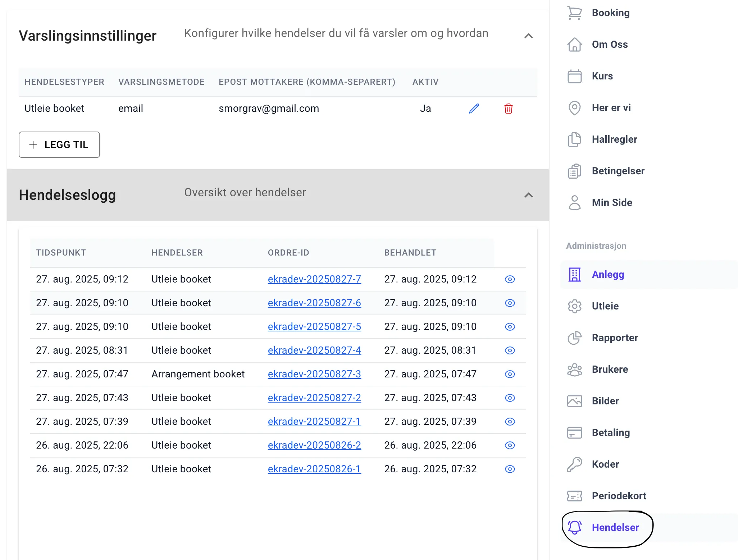View details of event ekradev-20250827-7 via eye icon

[510, 279]
